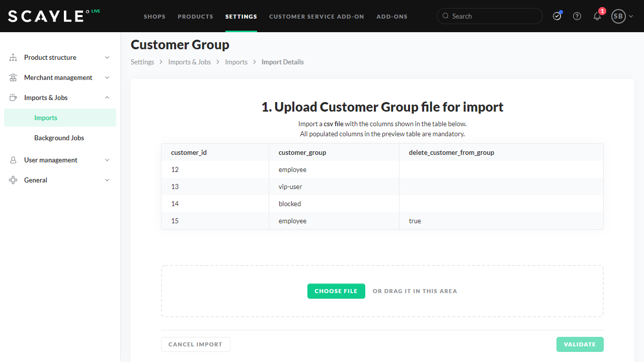Click the Merchant management store icon
The width and height of the screenshot is (644, 362).
point(13,78)
